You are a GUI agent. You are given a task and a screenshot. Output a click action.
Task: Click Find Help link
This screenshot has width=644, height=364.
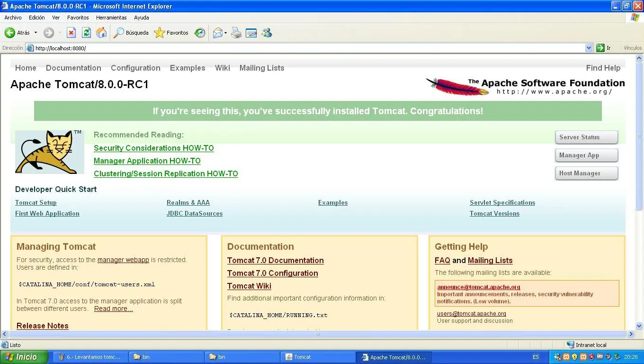pyautogui.click(x=603, y=68)
